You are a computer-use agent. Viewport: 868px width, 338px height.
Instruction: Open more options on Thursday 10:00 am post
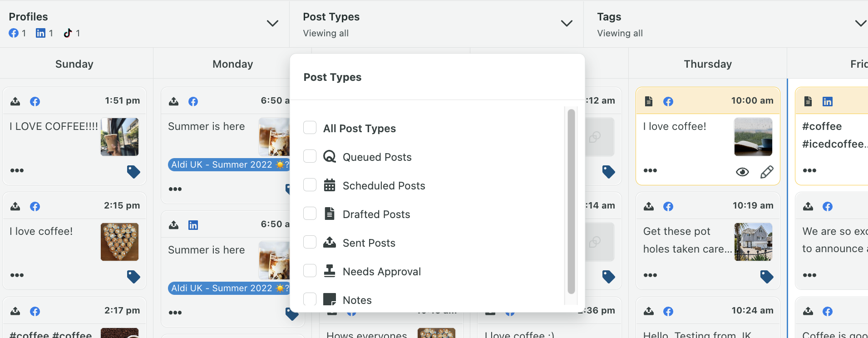point(650,170)
